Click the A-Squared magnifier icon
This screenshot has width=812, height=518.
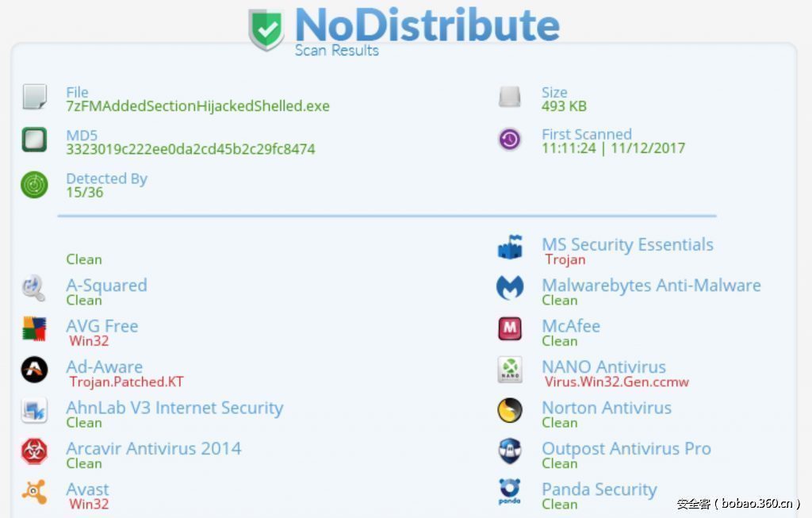click(33, 288)
